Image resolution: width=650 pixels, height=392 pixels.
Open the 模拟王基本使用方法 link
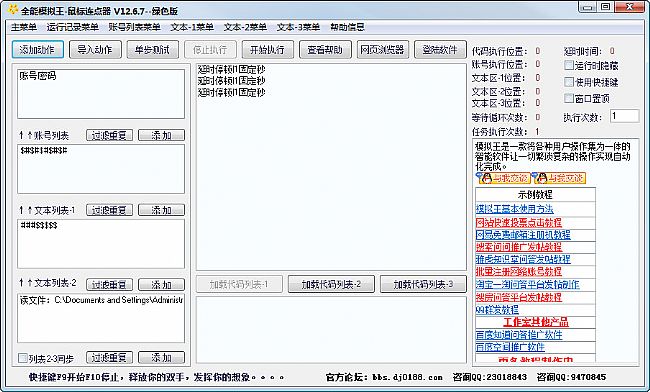(514, 209)
